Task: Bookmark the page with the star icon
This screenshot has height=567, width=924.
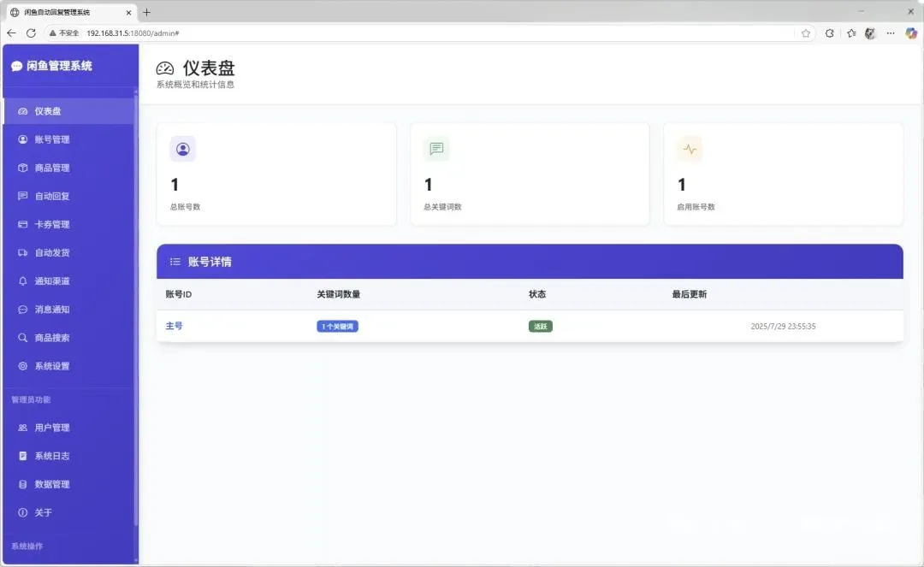Action: coord(806,33)
